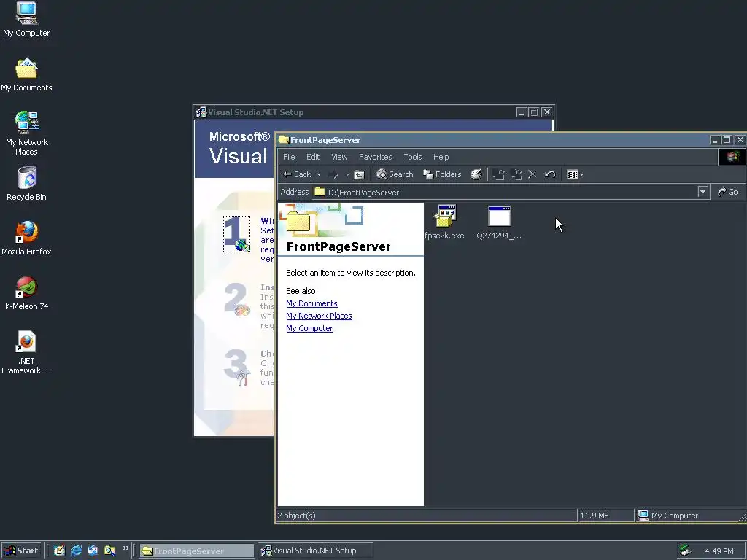Click the Undo toolbar icon
Image resolution: width=747 pixels, height=560 pixels.
click(550, 175)
